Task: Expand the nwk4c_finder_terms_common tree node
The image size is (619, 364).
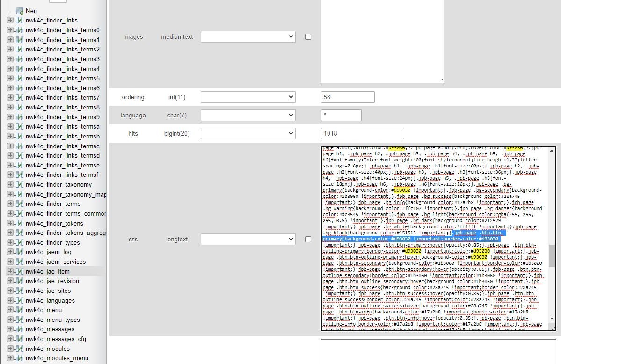Action: (x=10, y=213)
